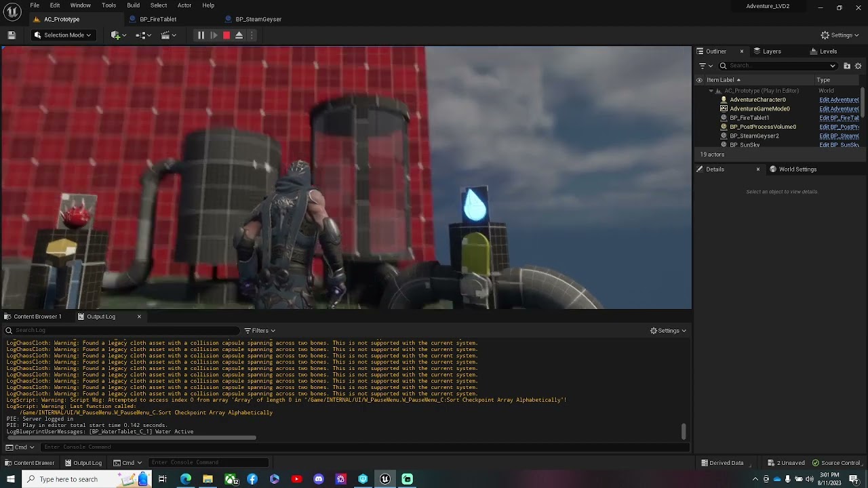The height and width of the screenshot is (488, 868).
Task: Open the Selection Mode dropdown
Action: click(62, 35)
